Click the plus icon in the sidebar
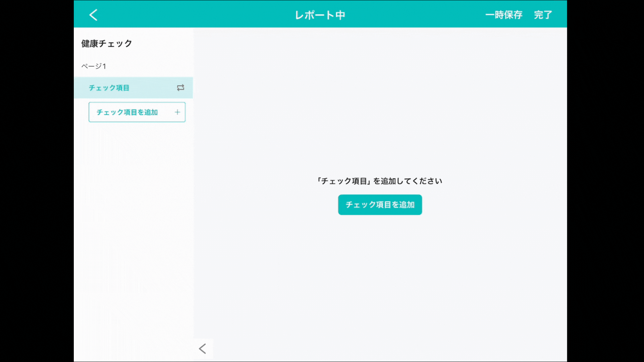The width and height of the screenshot is (644, 362). tap(177, 112)
